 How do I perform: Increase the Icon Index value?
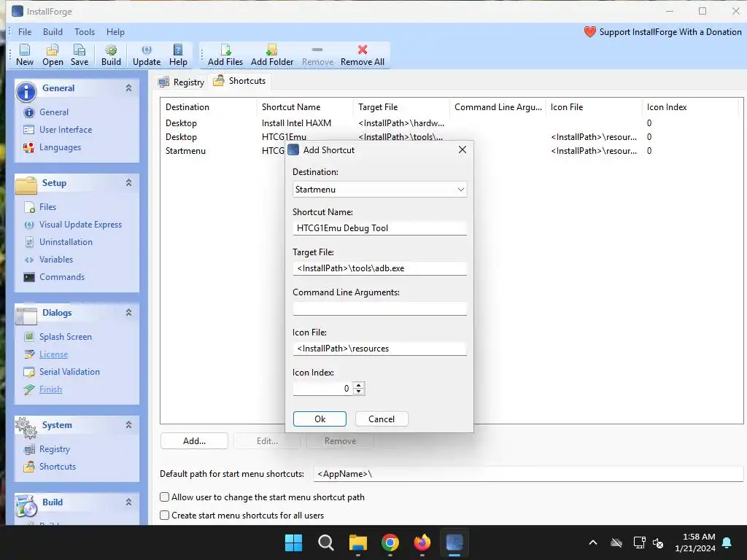359,385
